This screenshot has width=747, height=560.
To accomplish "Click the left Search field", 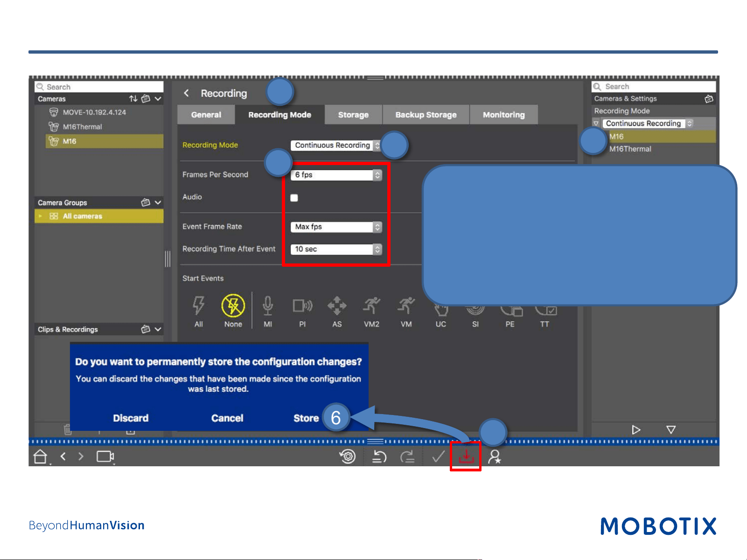I will tap(99, 87).
